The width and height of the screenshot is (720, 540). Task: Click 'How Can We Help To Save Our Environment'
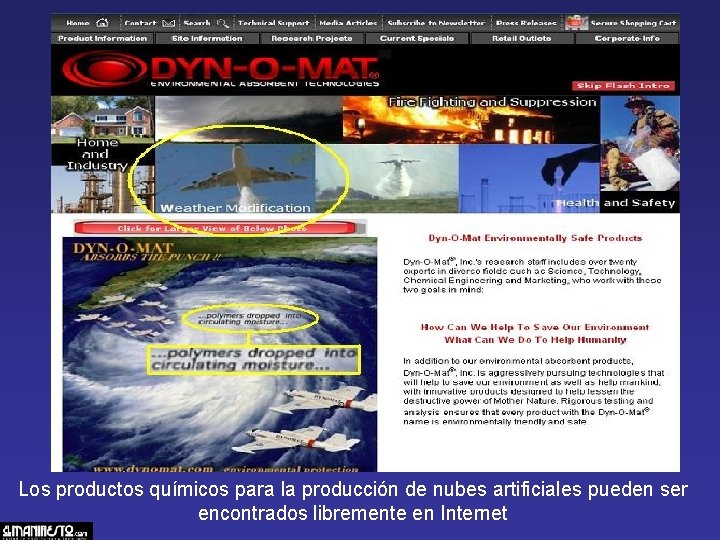click(x=534, y=327)
